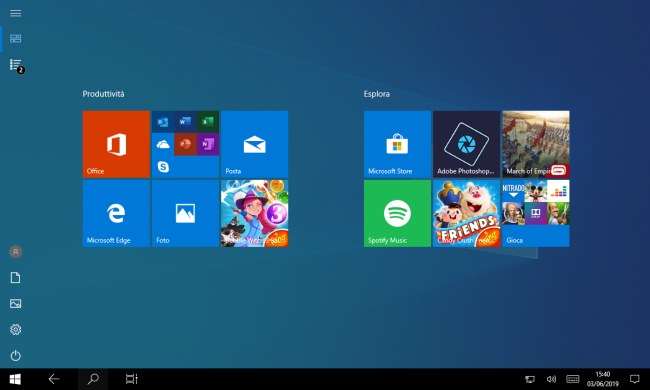
Task: Open the Gioca games folder tile
Action: coord(536,213)
